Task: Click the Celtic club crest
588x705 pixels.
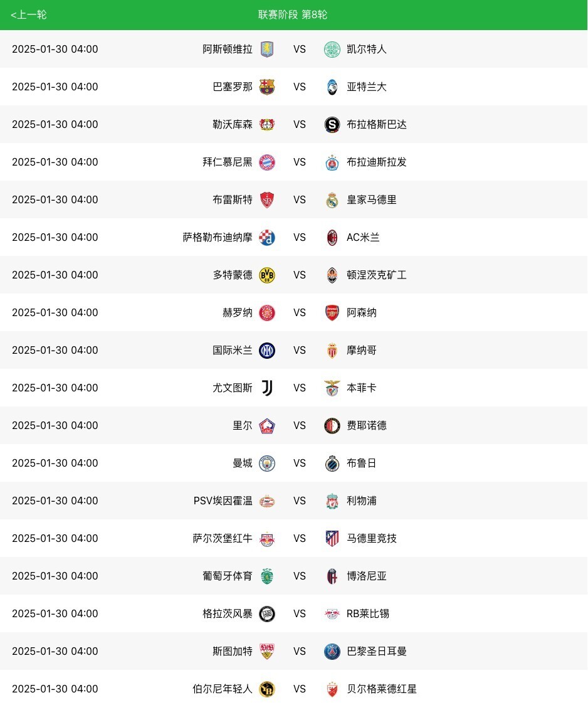Action: (x=332, y=50)
